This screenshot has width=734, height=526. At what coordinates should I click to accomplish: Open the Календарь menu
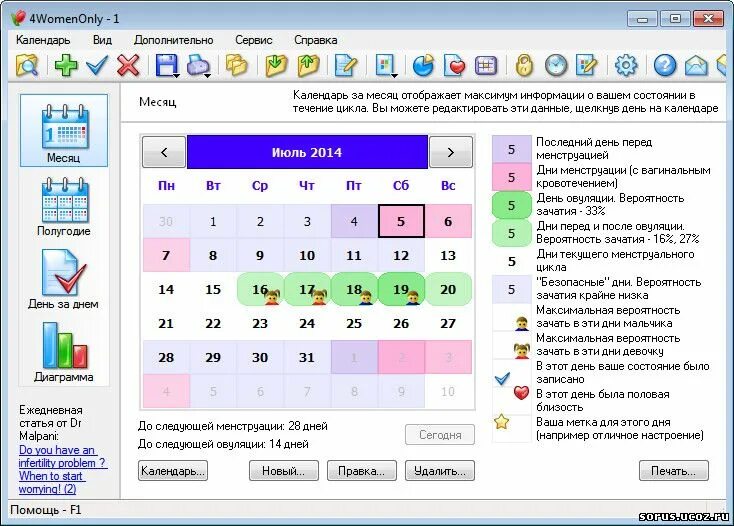[x=43, y=40]
